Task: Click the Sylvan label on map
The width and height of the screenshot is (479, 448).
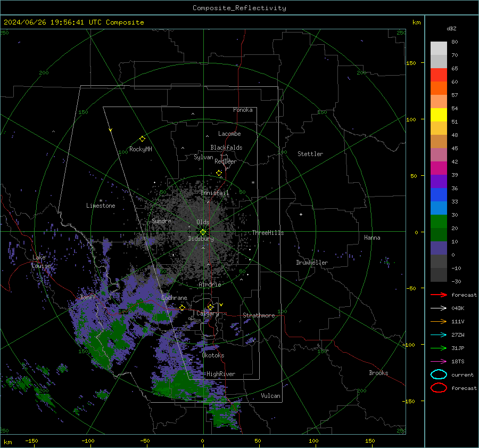Action: (203, 157)
